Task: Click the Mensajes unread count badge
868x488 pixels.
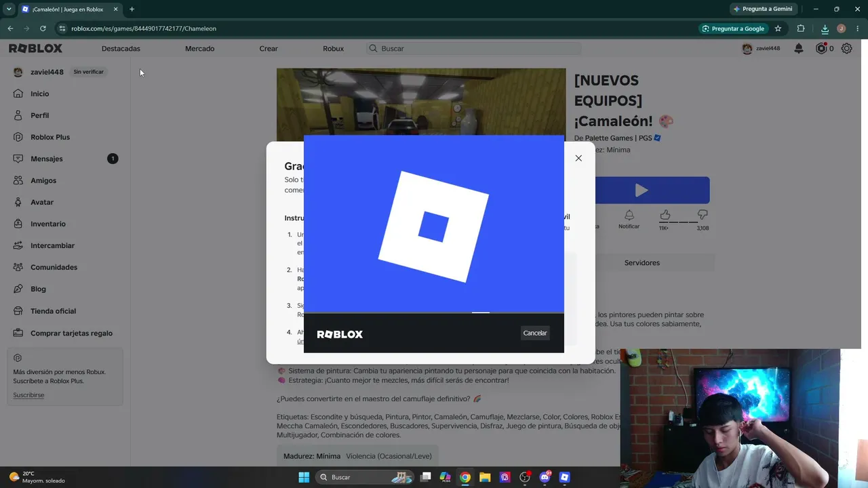Action: click(x=113, y=159)
